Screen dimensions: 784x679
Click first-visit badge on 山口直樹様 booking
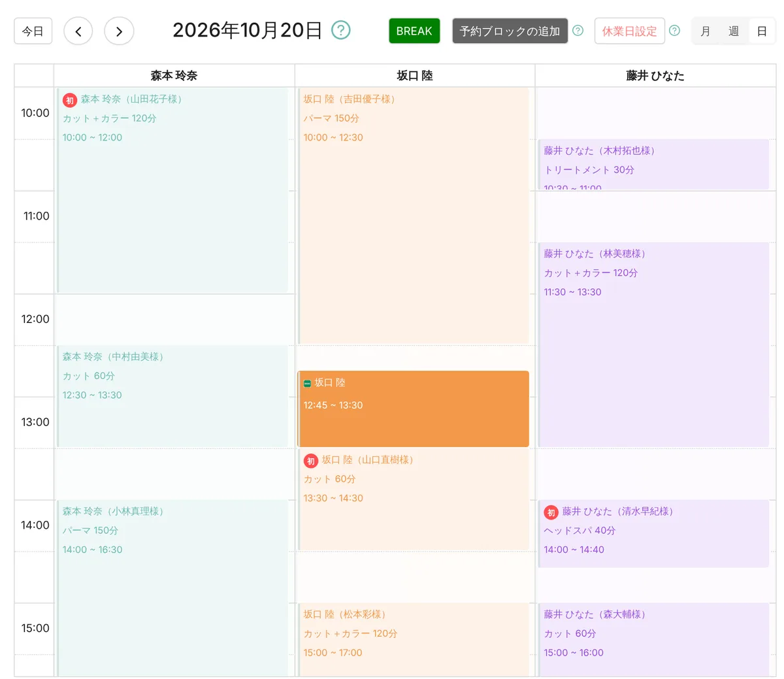click(x=311, y=461)
